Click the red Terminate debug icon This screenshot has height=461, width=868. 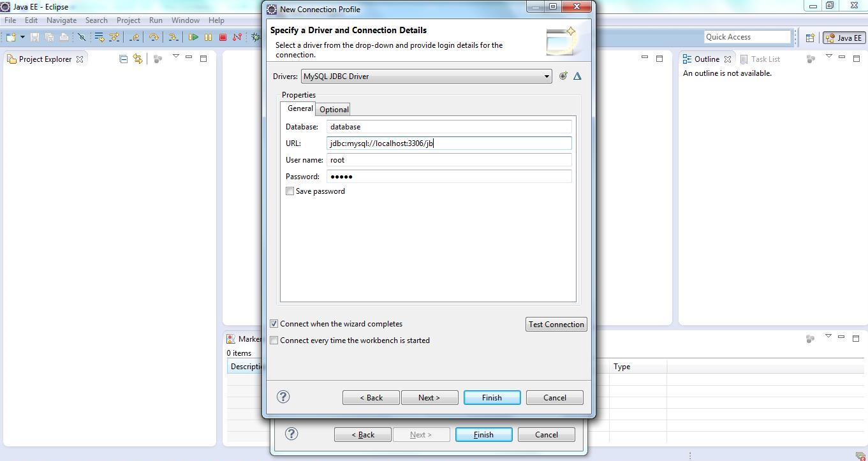pos(223,37)
